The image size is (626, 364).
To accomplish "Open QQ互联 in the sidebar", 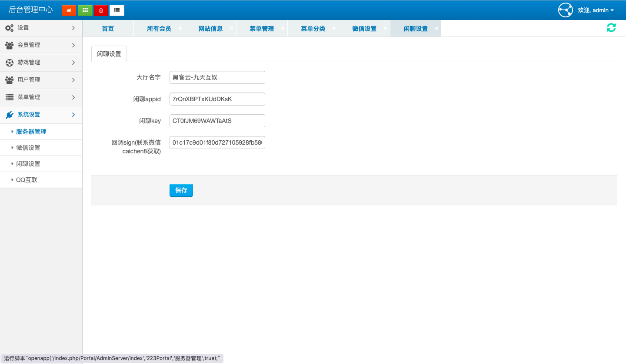I will (27, 180).
